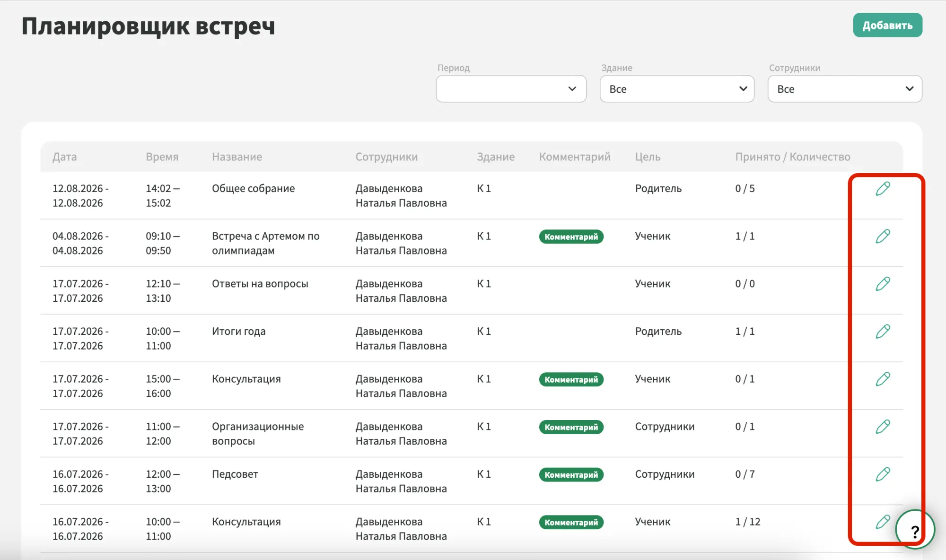Image resolution: width=946 pixels, height=560 pixels.
Task: Click the Принято / Количество column header
Action: click(792, 157)
